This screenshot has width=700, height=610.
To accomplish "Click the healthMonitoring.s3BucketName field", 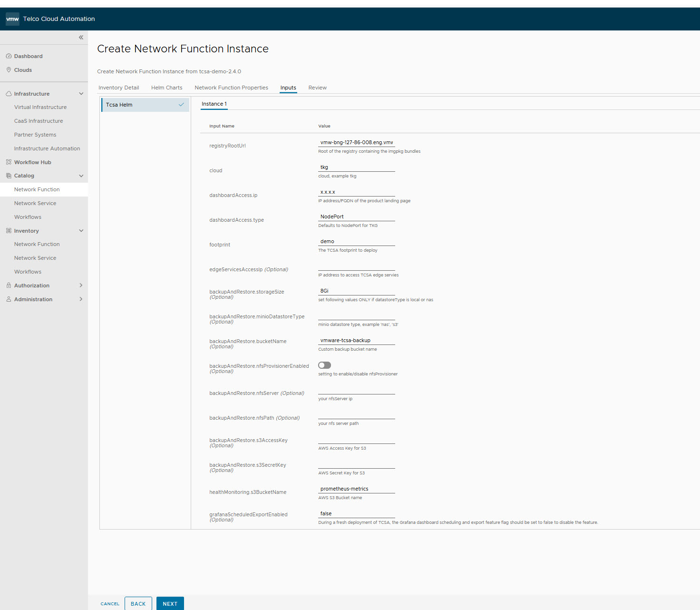I will (357, 489).
